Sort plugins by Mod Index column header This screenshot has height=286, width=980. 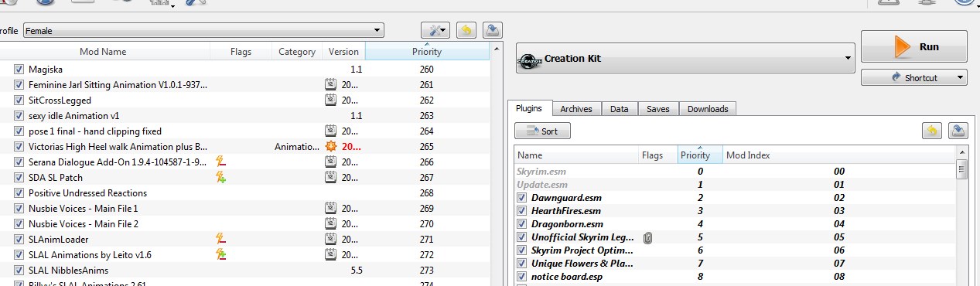tap(839, 155)
